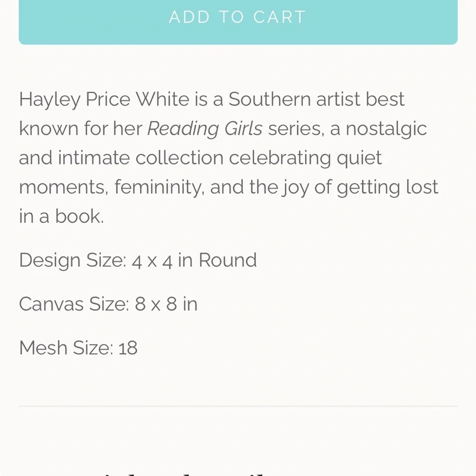The width and height of the screenshot is (476, 476).
Task: Click the phrase and intimate collection
Action: 121,158
